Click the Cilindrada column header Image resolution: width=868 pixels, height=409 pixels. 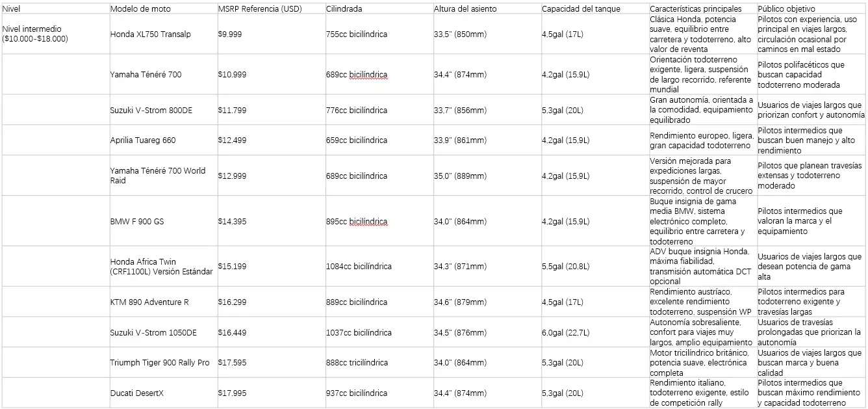379,8
